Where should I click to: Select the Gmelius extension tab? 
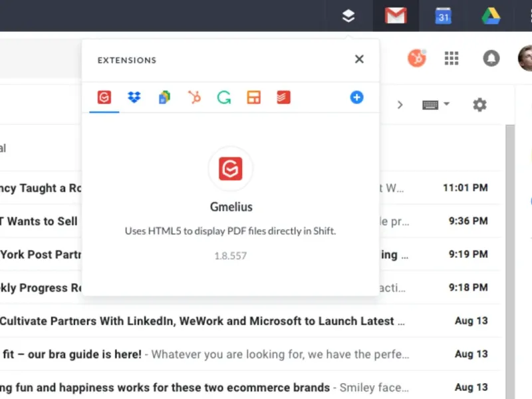tap(104, 97)
